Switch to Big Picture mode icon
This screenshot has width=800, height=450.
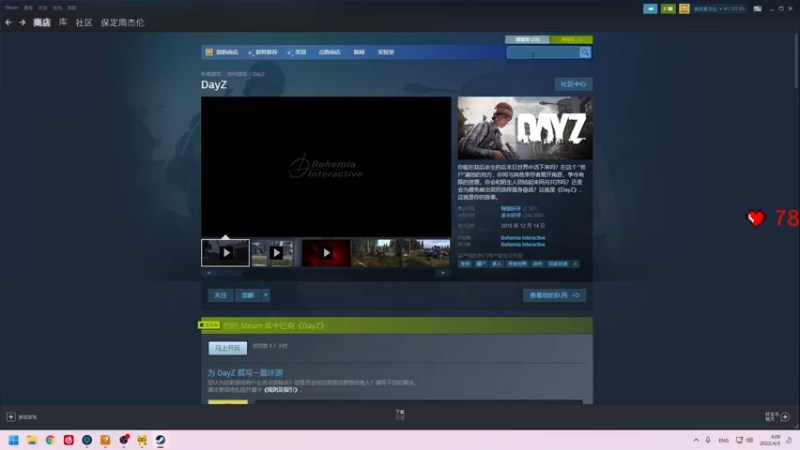point(757,9)
